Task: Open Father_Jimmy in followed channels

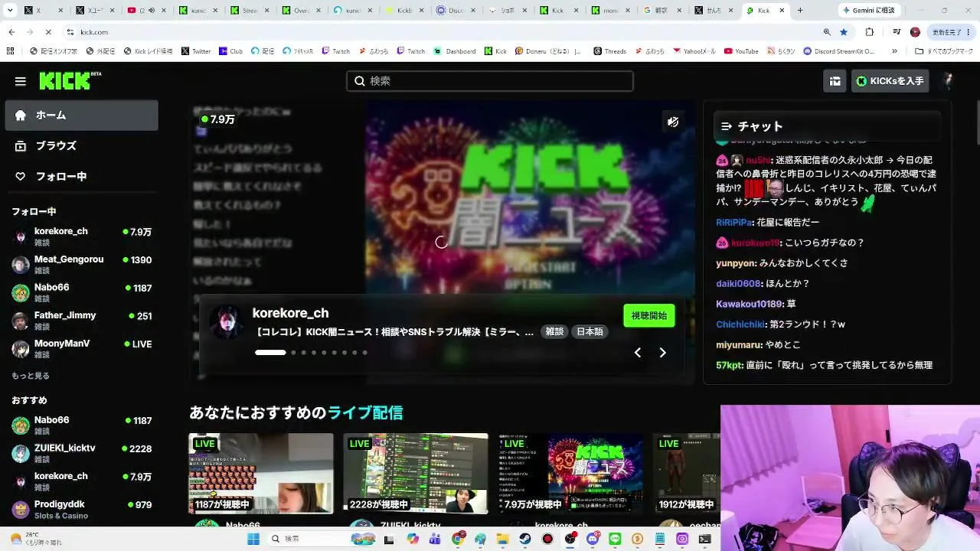Action: point(82,321)
